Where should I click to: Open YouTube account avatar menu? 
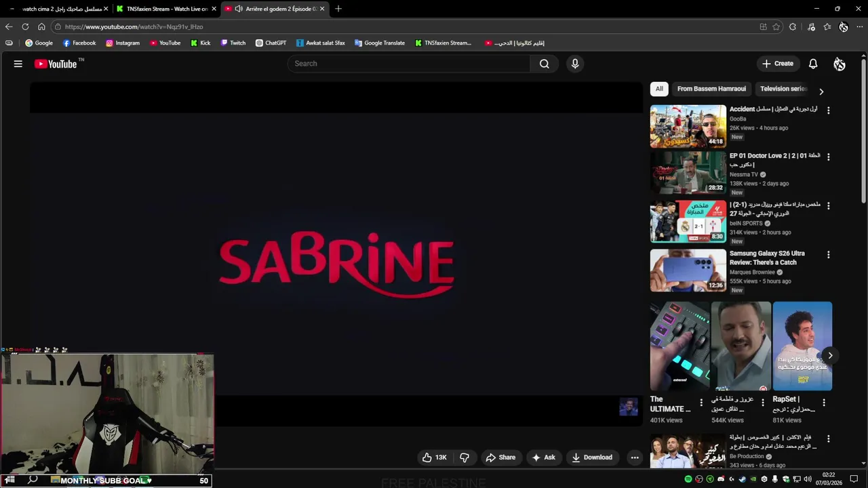[x=840, y=64]
